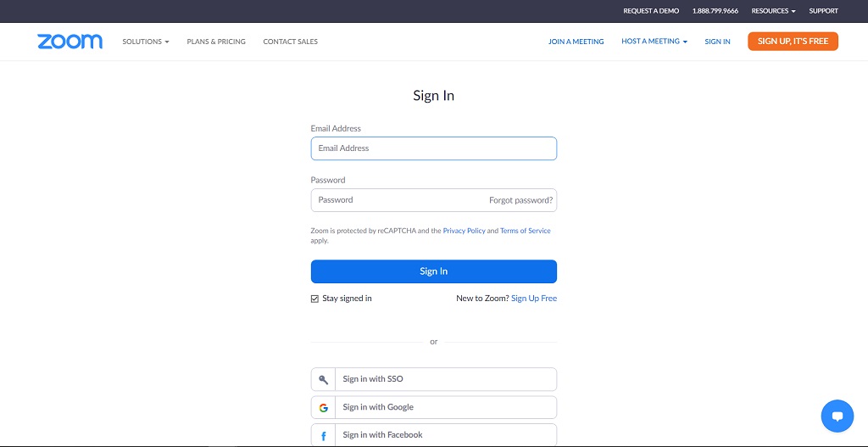Click the Google G icon
Screen dimensions: 868x447
pyautogui.click(x=323, y=408)
